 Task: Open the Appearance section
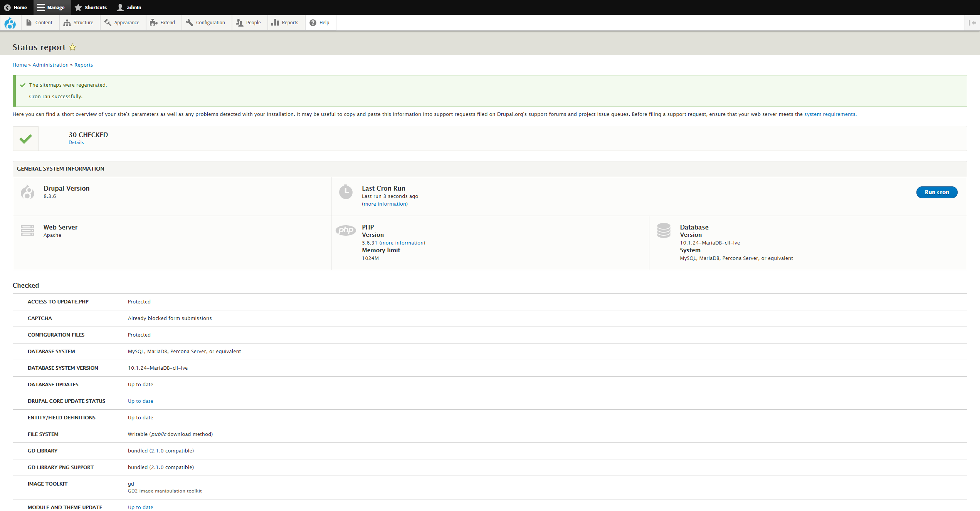122,23
